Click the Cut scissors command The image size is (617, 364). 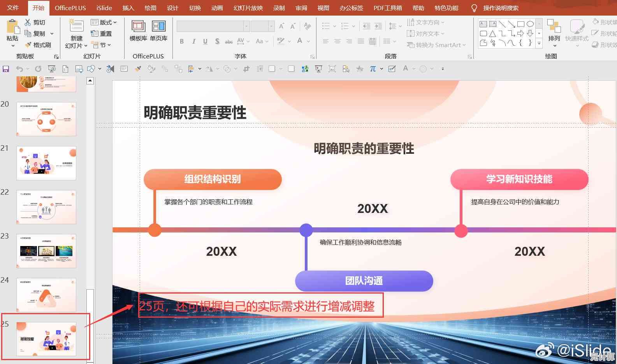point(35,22)
